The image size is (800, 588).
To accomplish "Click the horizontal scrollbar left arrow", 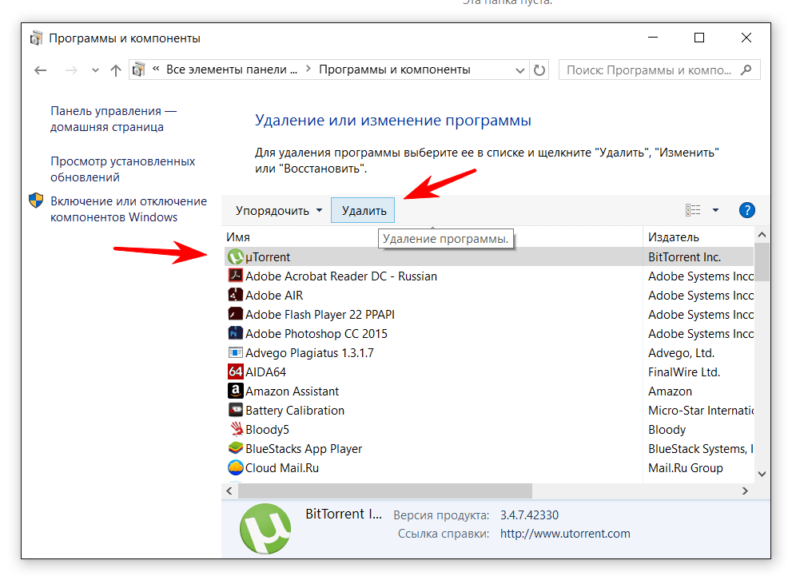I will point(230,491).
